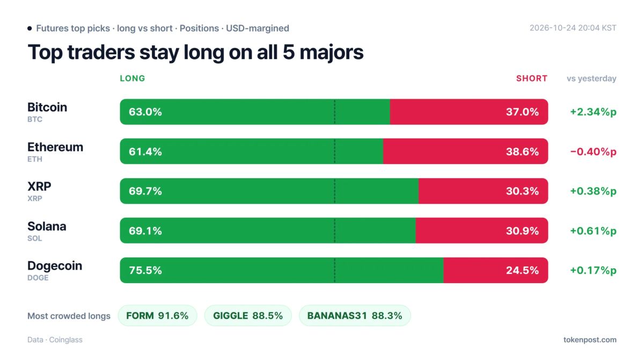The width and height of the screenshot is (644, 362).
Task: Open the tokenpost.com link
Action: point(590,339)
